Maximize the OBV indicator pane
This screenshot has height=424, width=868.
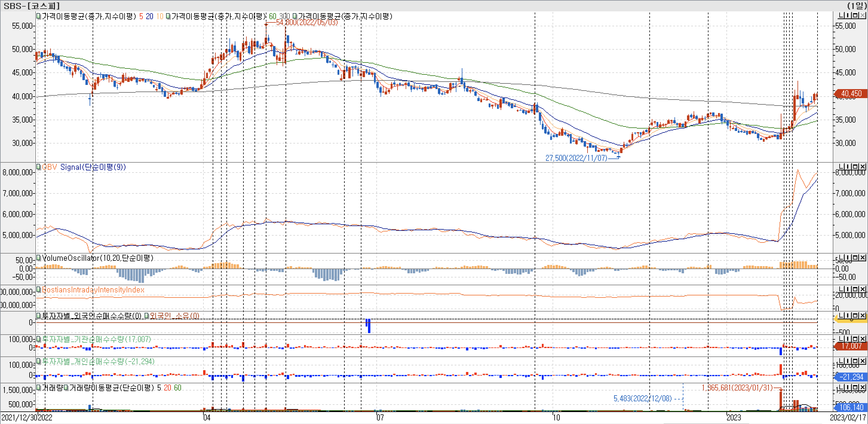855,167
